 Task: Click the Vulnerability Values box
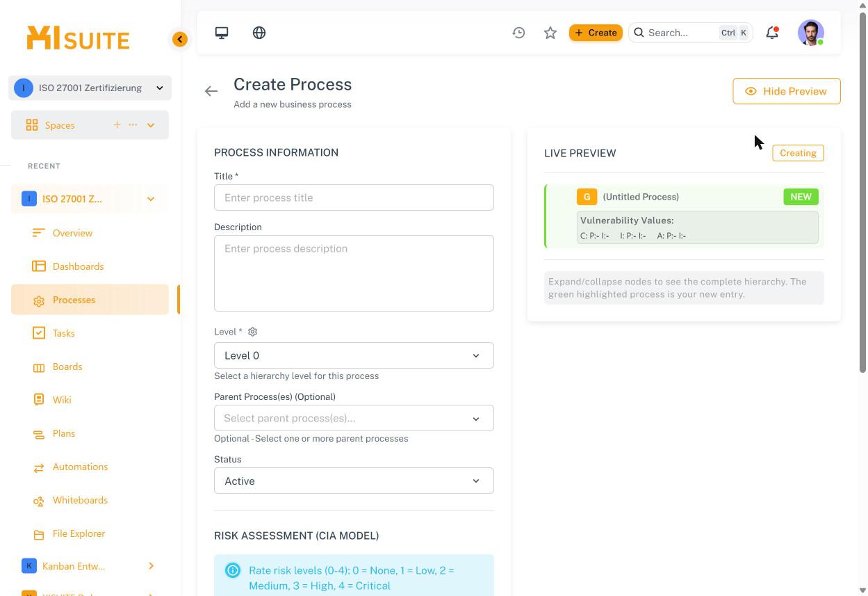pos(698,227)
